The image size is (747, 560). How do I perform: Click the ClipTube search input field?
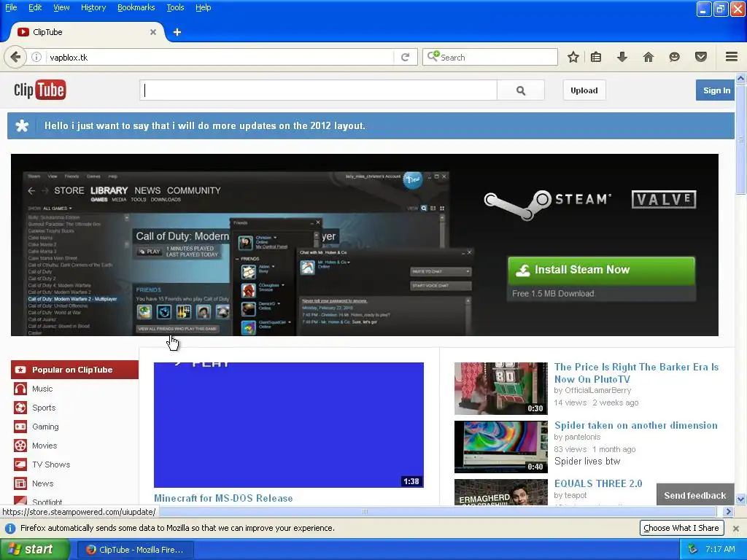[x=318, y=90]
